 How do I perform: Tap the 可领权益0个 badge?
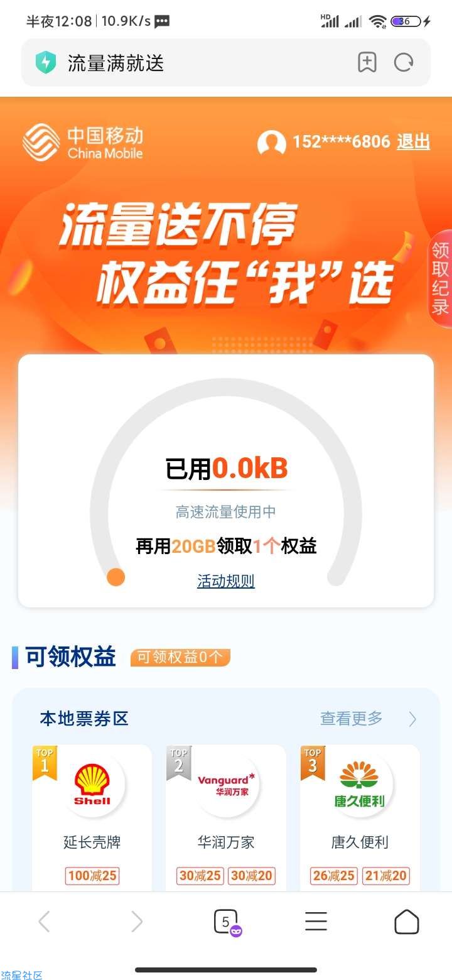point(180,657)
